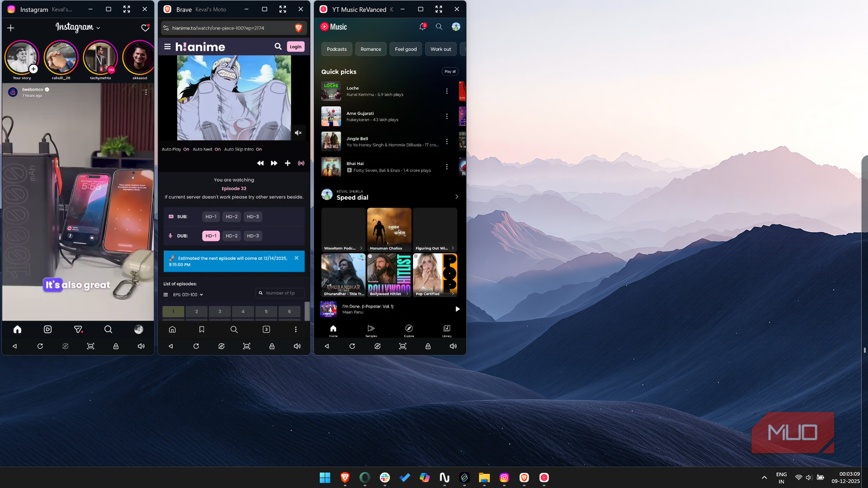Open YT Music account avatar
Viewport: 868px width, 488px height.
click(x=456, y=27)
